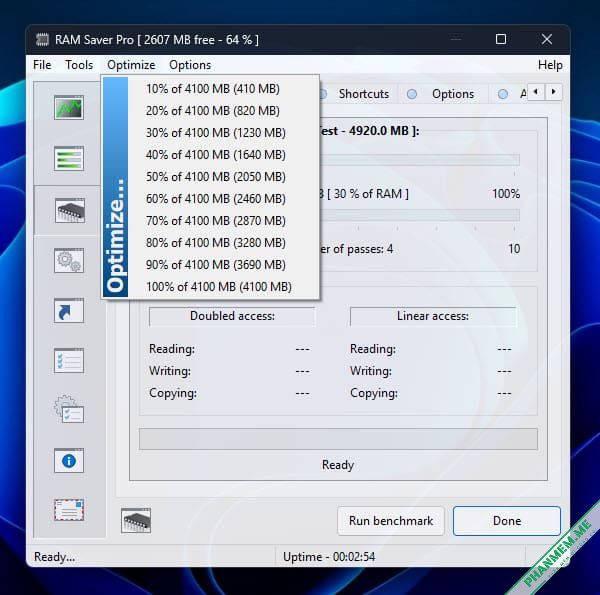Open the File menu

coord(42,65)
